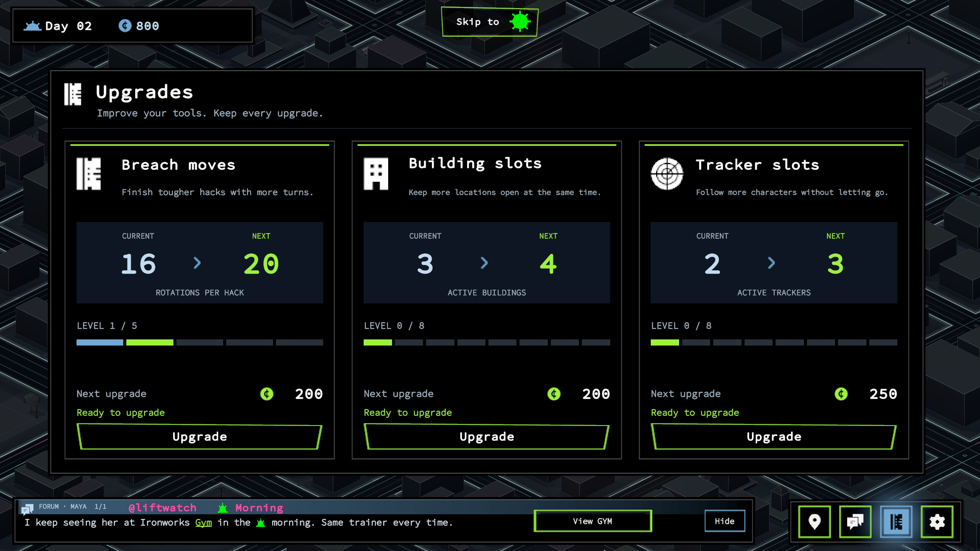Click the next value 20 in Breach moves
Image resolution: width=980 pixels, height=551 pixels.
pyautogui.click(x=261, y=264)
